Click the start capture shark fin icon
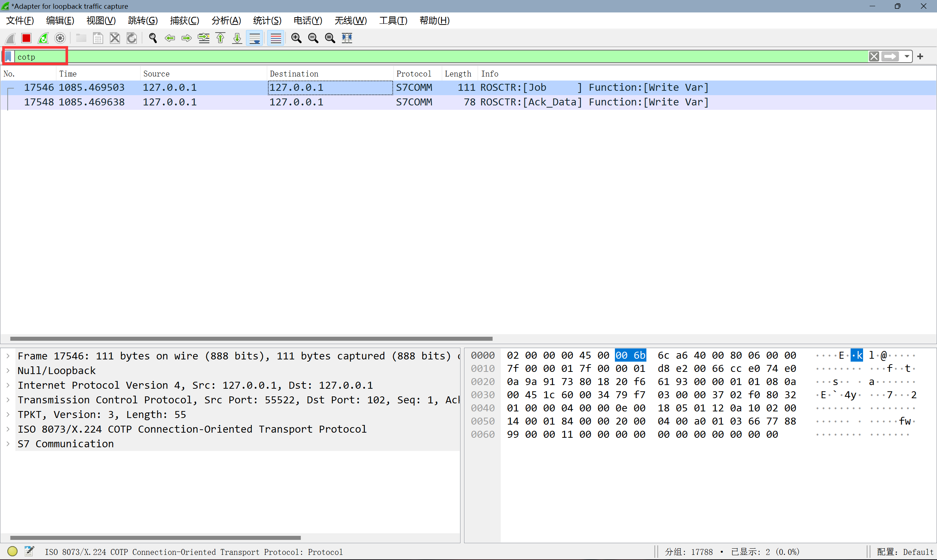This screenshot has height=560, width=937. click(10, 38)
